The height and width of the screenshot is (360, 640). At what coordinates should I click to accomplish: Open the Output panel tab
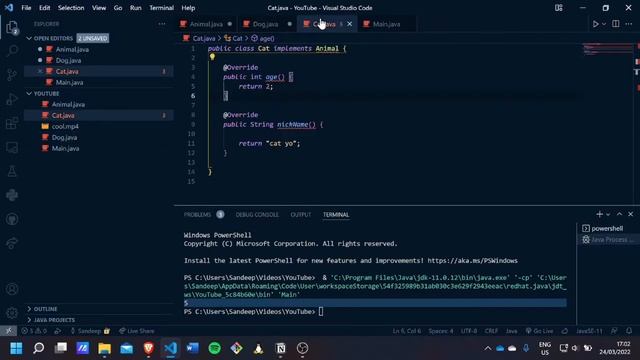pos(301,215)
